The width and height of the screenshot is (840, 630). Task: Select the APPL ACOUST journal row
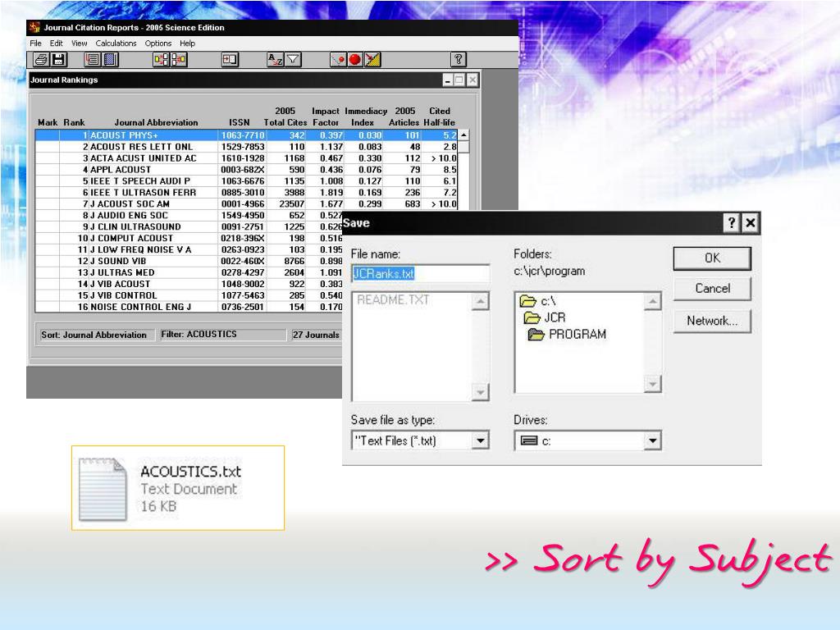pyautogui.click(x=246, y=170)
